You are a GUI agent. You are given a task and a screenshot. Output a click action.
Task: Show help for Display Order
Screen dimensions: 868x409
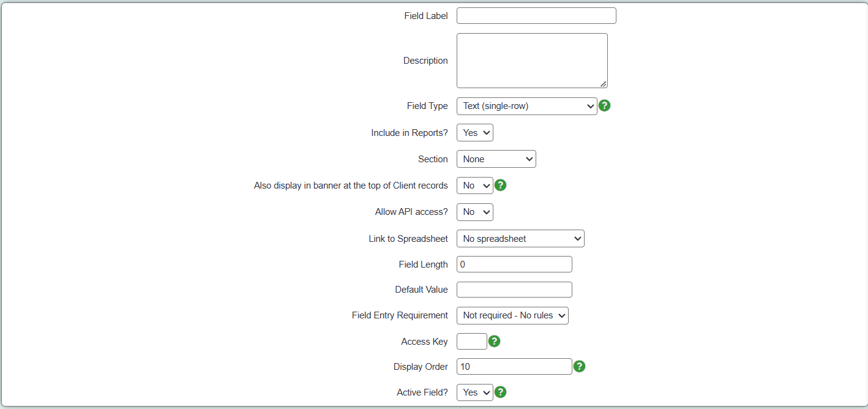coord(579,366)
